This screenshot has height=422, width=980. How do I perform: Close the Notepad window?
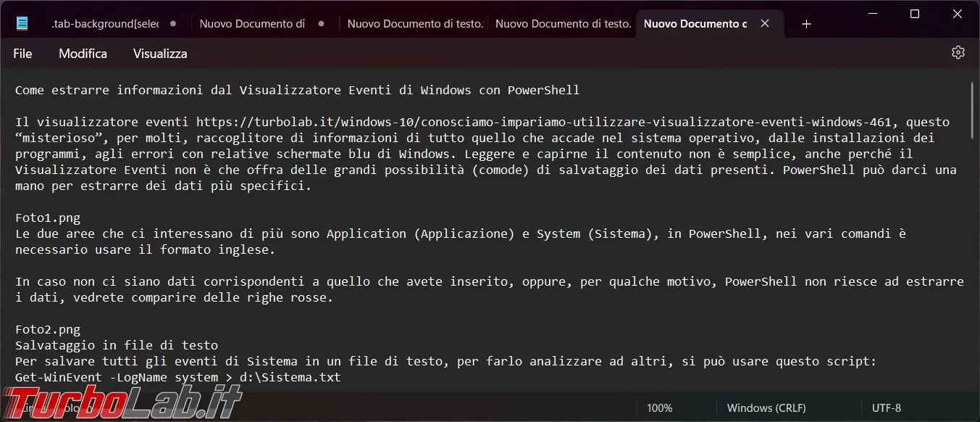958,14
